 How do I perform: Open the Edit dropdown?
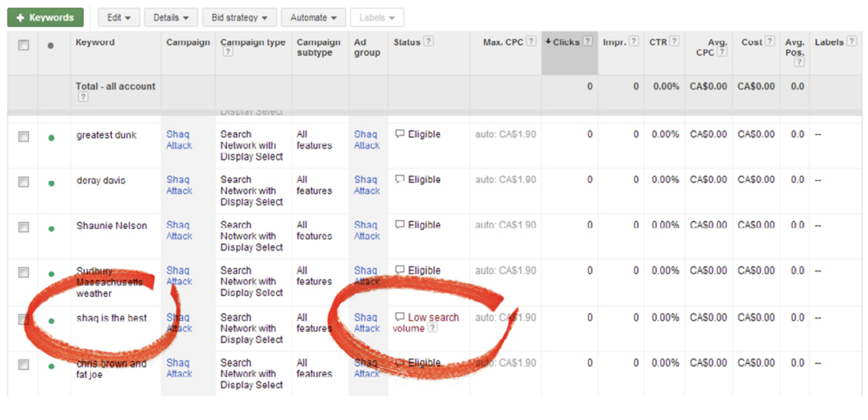coord(118,18)
